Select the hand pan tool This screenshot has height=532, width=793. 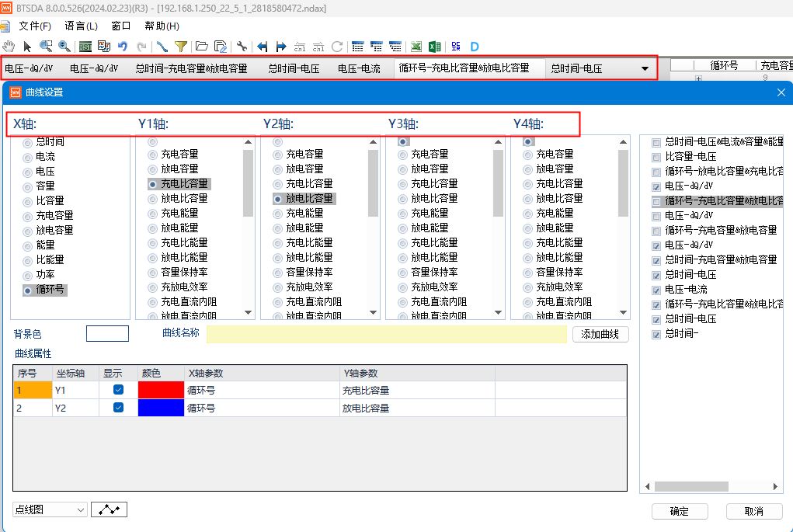(8, 47)
